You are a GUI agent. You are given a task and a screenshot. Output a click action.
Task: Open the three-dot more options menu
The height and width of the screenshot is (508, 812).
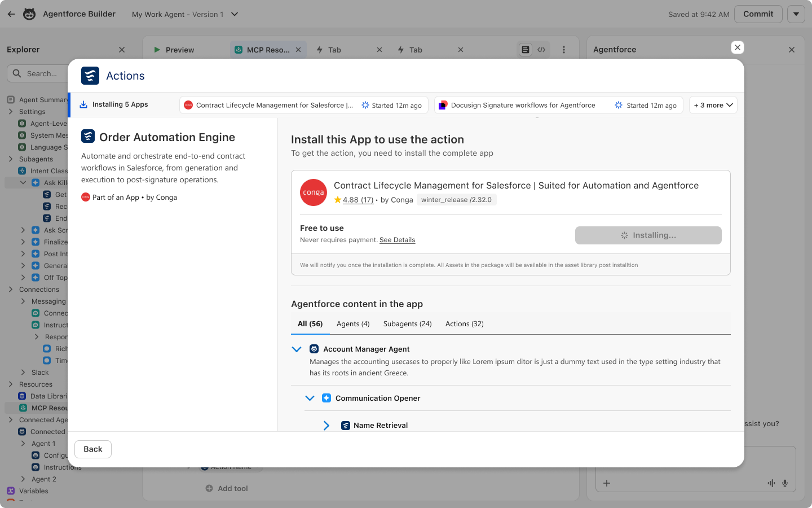[564, 50]
